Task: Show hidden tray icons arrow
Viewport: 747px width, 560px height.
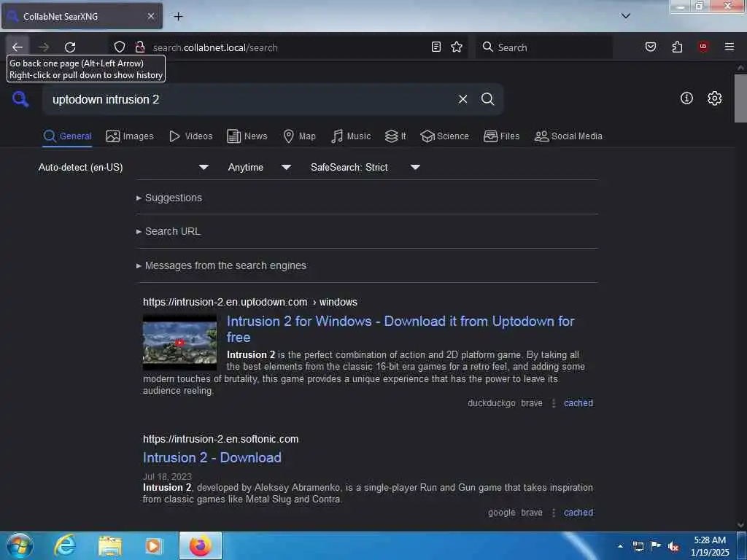Action: pos(620,546)
